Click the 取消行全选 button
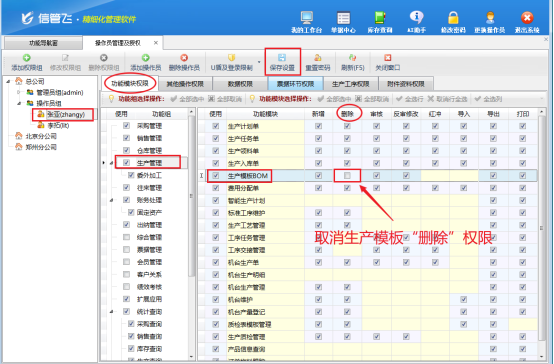This screenshot has width=554, height=364. coord(447,99)
